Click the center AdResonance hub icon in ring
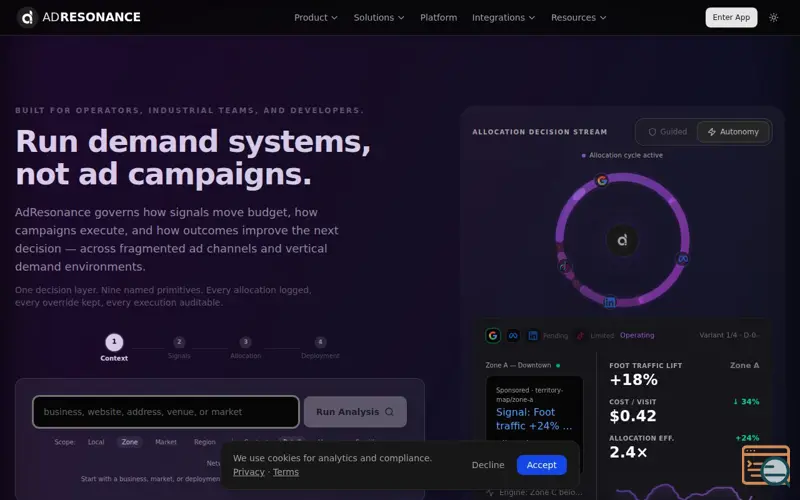Screen dimensions: 800x500 (622, 240)
